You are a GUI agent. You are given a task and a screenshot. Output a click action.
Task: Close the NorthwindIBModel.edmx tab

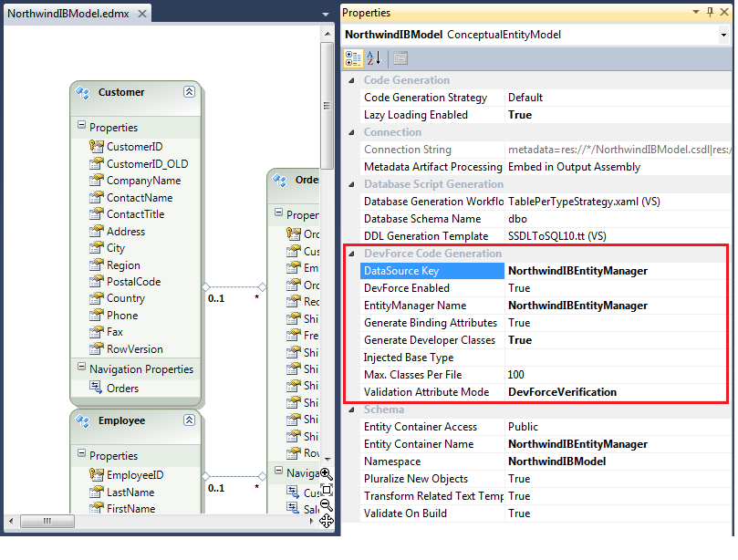click(141, 14)
